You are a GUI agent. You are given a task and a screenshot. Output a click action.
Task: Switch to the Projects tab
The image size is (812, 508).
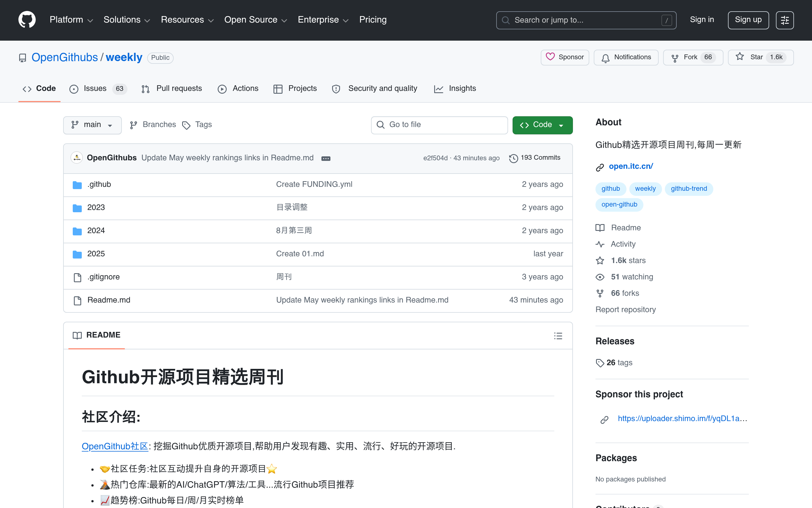click(x=295, y=89)
